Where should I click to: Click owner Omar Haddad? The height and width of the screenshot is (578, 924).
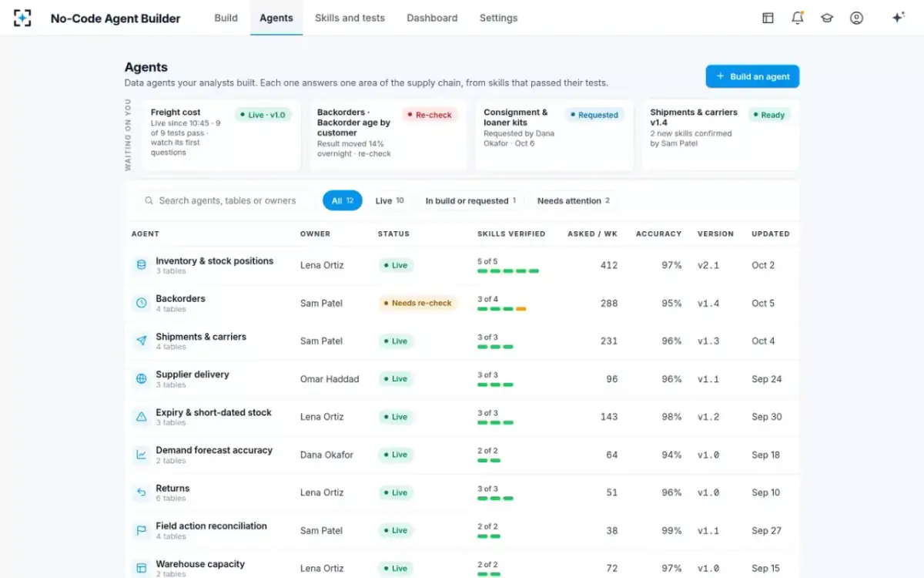pyautogui.click(x=330, y=379)
